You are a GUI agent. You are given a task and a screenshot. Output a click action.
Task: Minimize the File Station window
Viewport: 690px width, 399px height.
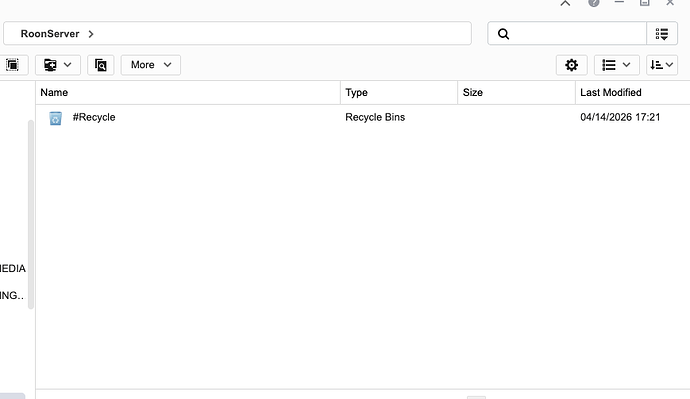(x=619, y=3)
